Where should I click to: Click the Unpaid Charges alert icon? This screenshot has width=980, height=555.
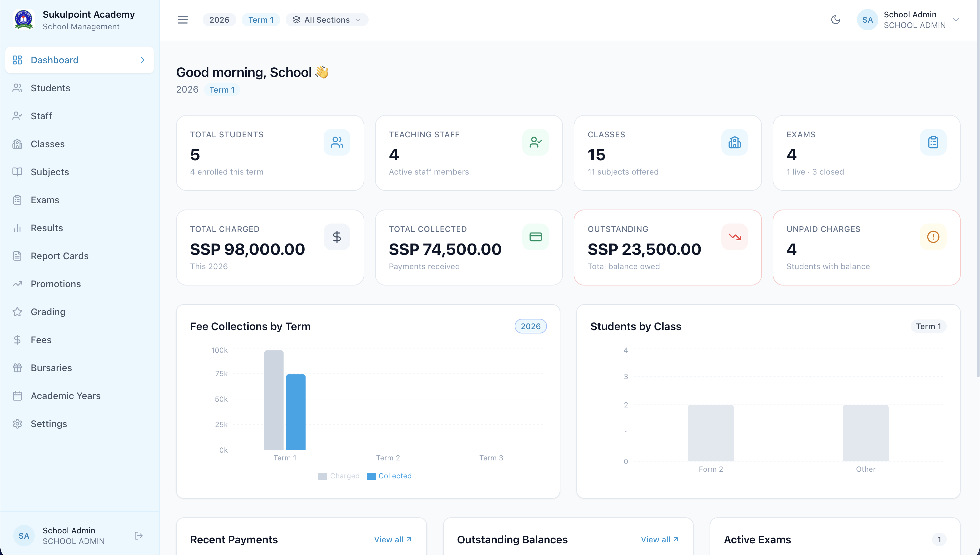(x=933, y=237)
